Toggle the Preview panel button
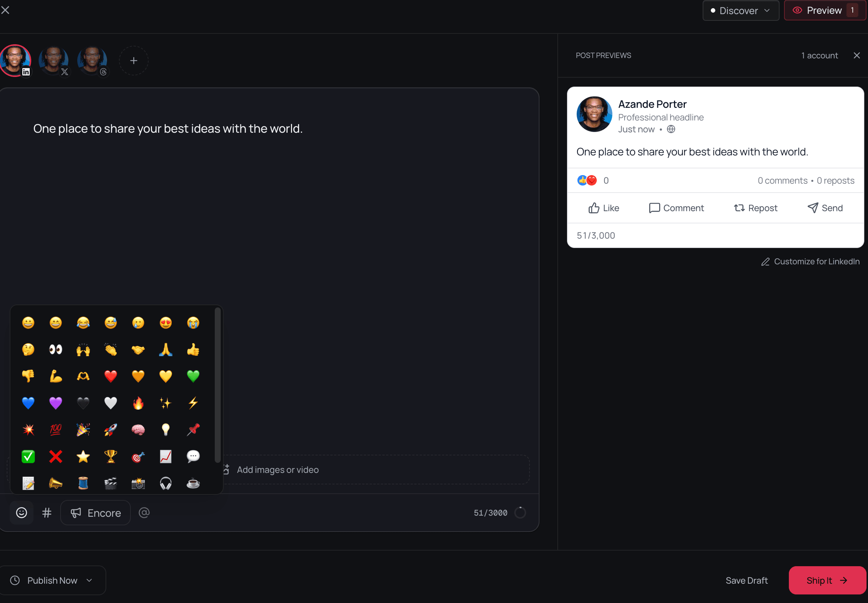The width and height of the screenshot is (868, 603). 825,10
